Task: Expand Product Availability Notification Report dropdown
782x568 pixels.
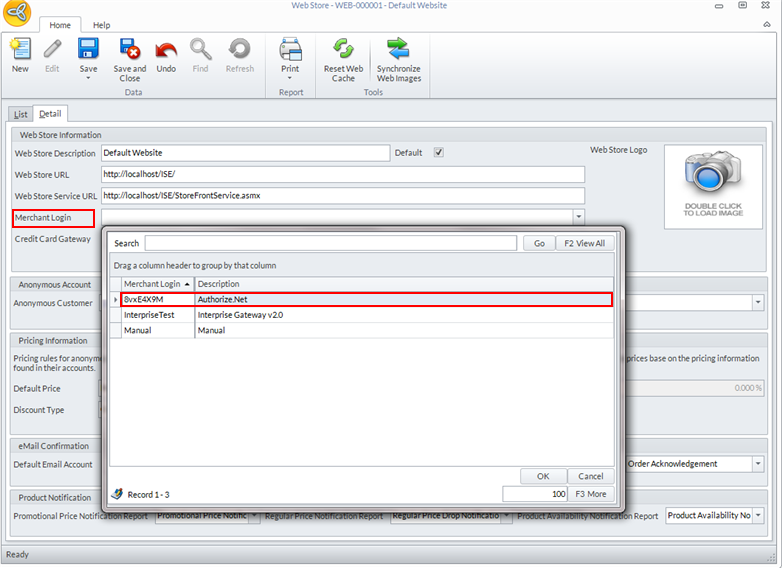Action: (757, 516)
